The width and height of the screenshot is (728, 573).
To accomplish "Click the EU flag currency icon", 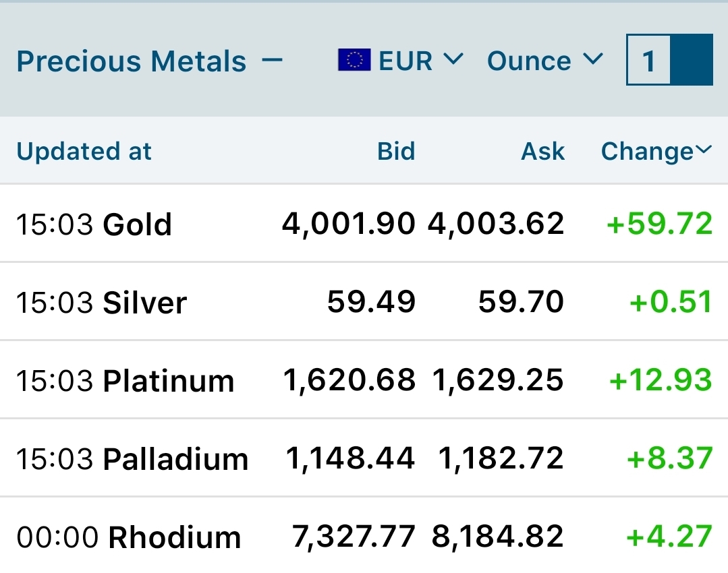I will pos(354,60).
